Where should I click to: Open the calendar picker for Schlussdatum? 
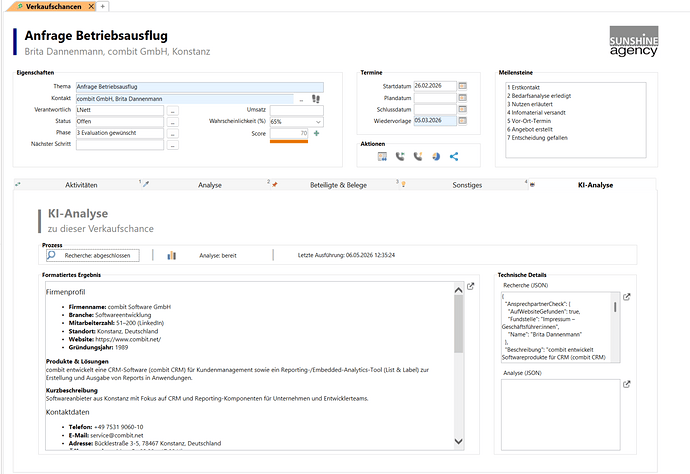point(462,109)
